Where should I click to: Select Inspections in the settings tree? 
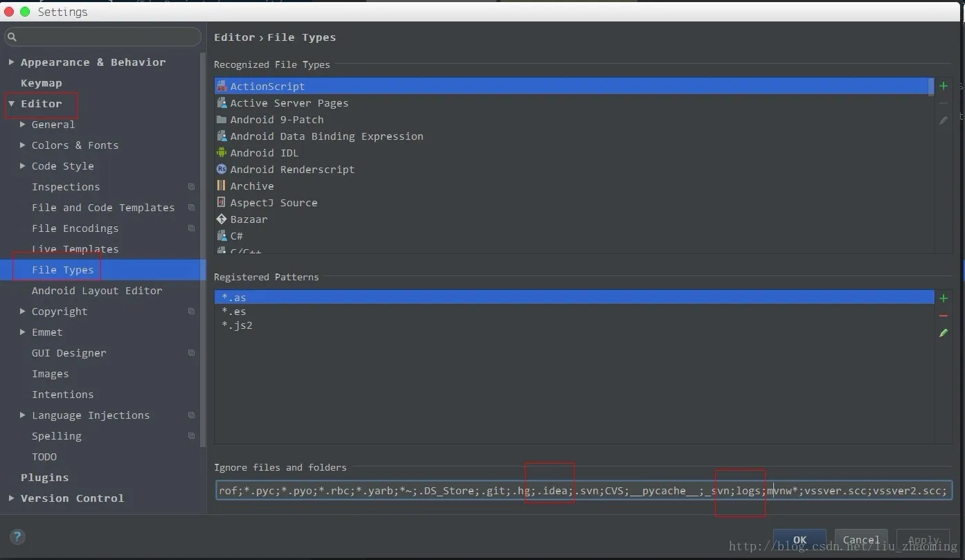[x=66, y=187]
